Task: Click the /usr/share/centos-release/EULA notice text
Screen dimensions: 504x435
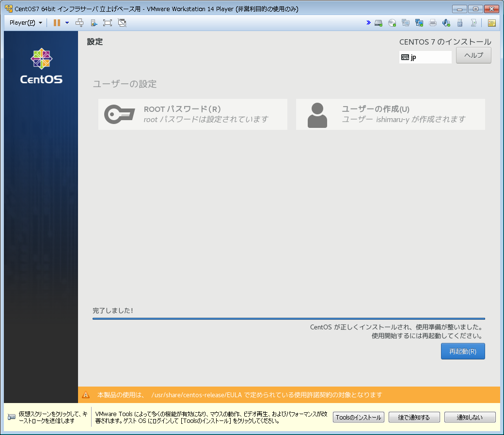Action: pos(240,395)
